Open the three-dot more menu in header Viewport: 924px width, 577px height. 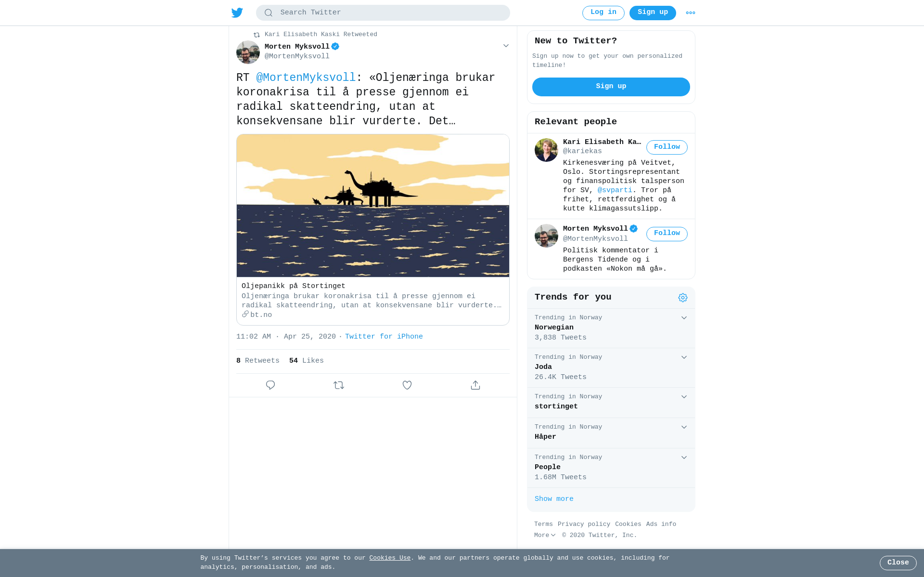(691, 13)
